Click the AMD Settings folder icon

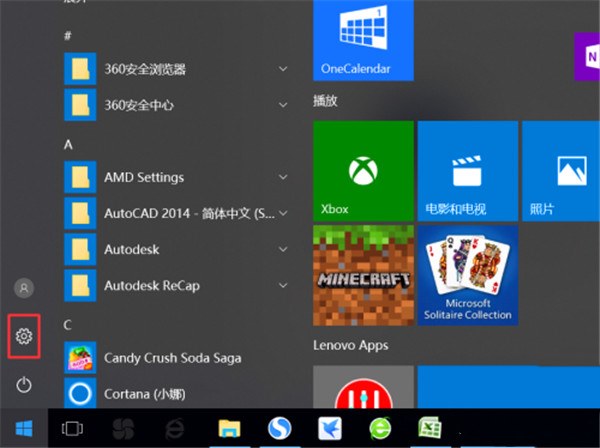click(x=80, y=177)
